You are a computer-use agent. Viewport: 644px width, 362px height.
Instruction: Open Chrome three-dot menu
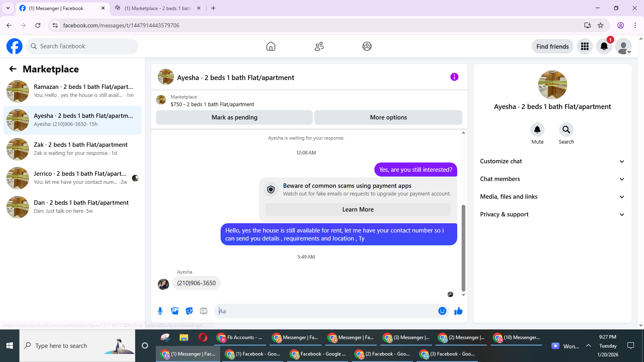pyautogui.click(x=635, y=25)
